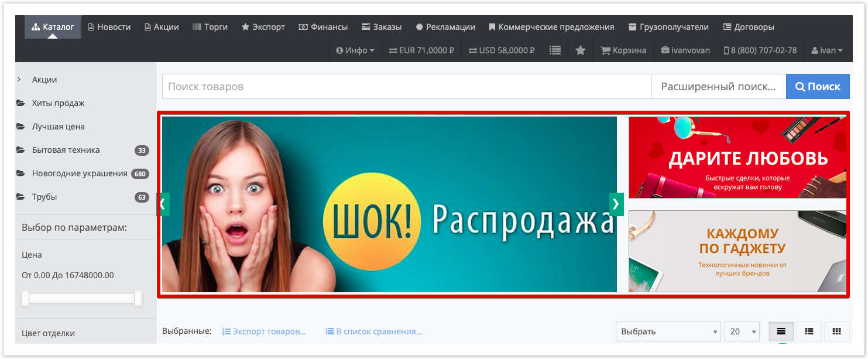Click the Поиск товаров search field
The width and height of the screenshot is (868, 359).
coord(407,87)
